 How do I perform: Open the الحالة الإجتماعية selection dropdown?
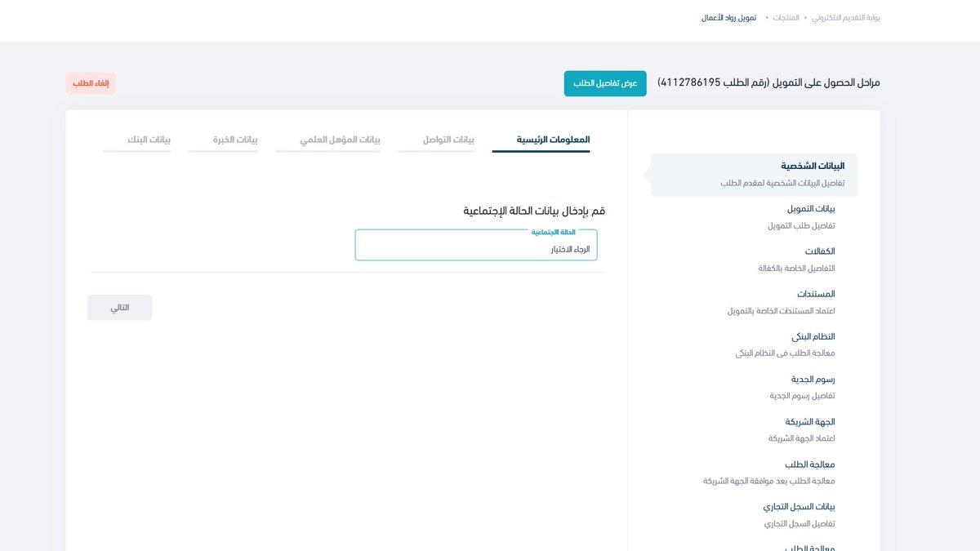pyautogui.click(x=476, y=245)
